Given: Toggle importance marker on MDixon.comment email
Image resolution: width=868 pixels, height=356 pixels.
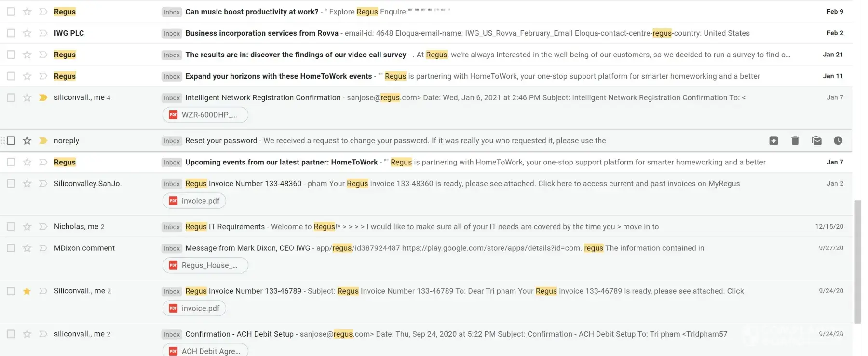Looking at the screenshot, I should (x=43, y=248).
